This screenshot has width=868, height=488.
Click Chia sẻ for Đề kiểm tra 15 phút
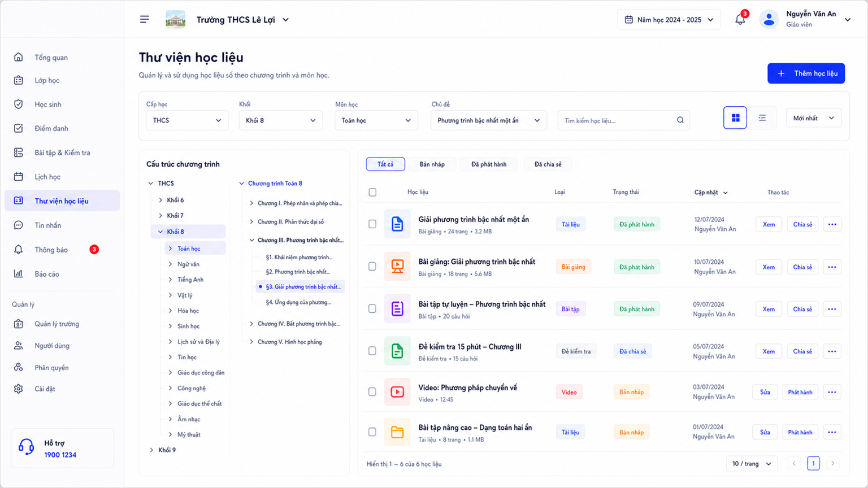point(802,351)
